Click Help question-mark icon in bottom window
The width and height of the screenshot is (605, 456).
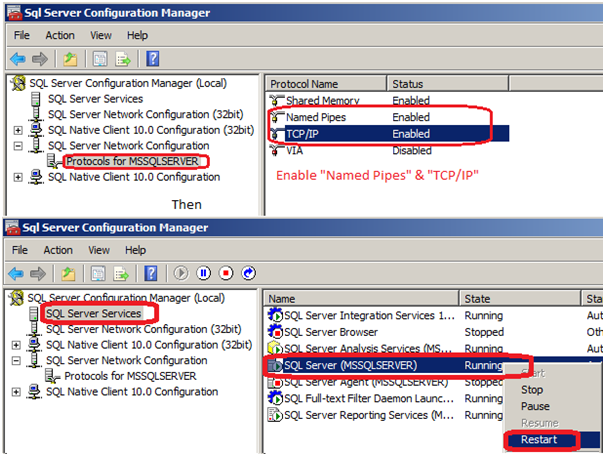coord(151,274)
